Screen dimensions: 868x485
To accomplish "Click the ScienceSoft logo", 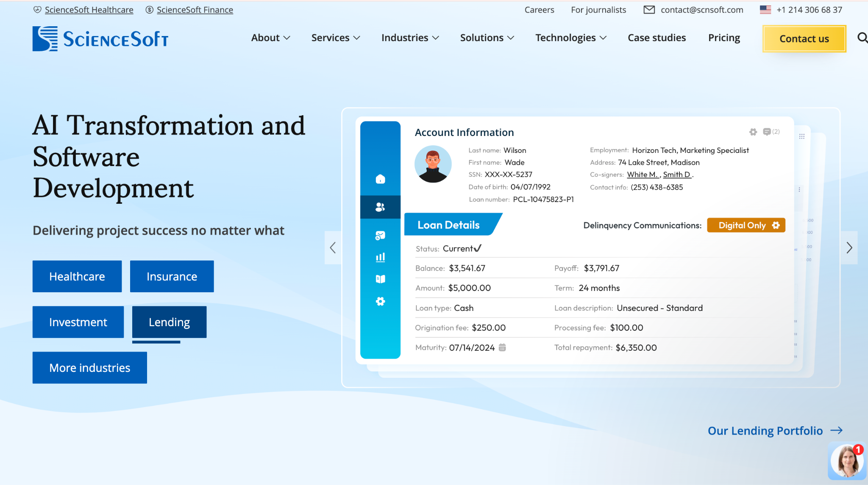I will [100, 39].
